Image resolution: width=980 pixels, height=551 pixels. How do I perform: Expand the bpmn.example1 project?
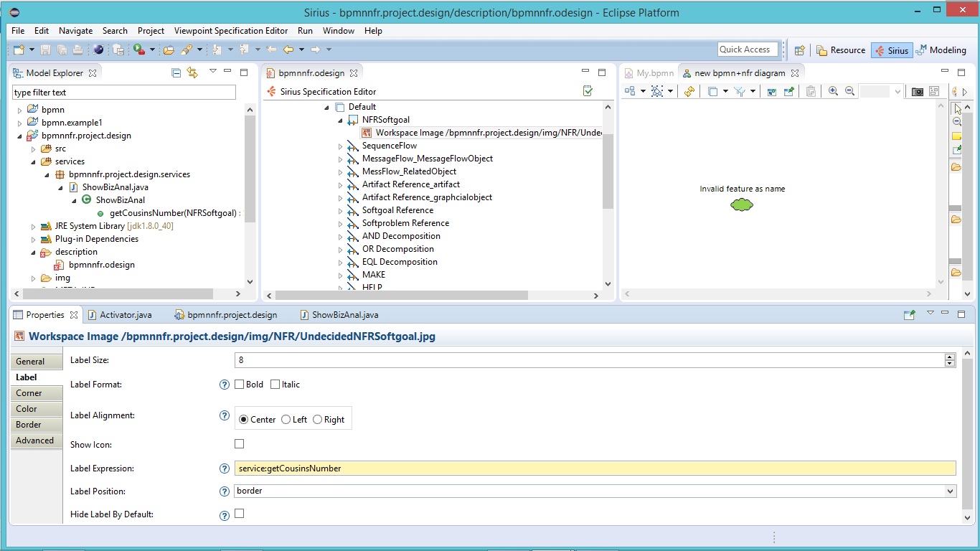tap(20, 123)
